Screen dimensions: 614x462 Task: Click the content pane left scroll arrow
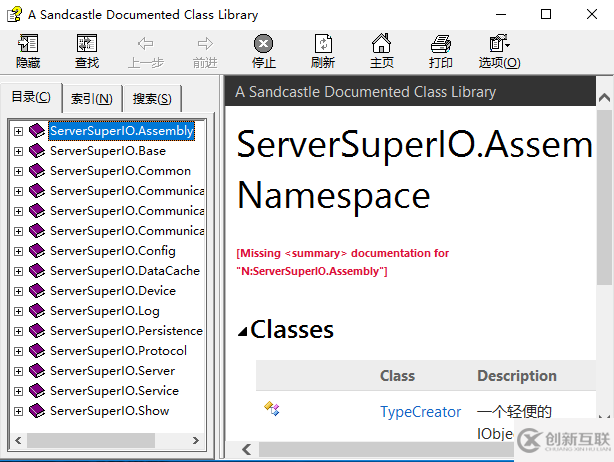pos(247,449)
